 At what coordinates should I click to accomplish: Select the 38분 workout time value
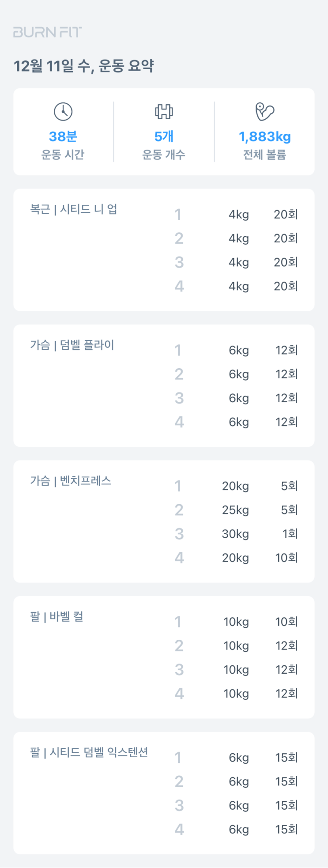click(x=63, y=137)
